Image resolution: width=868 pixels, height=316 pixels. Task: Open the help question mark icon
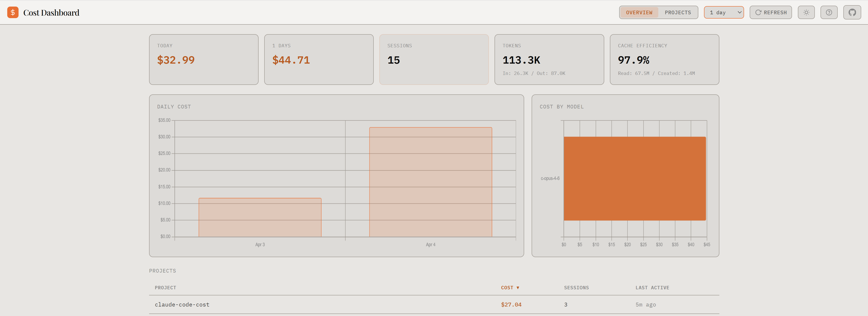829,12
